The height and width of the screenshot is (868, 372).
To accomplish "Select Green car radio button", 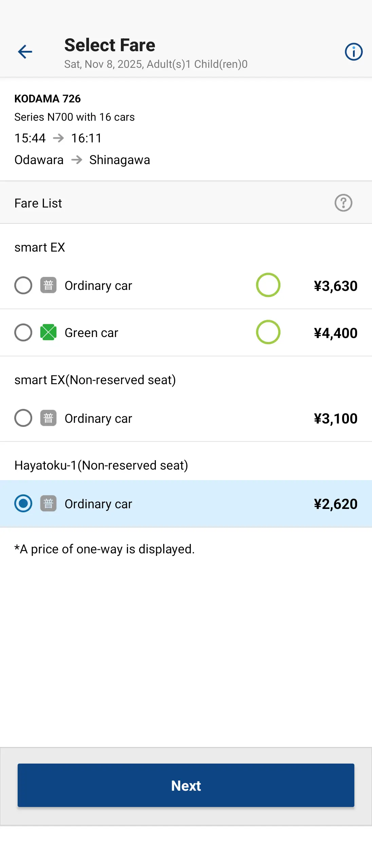I will click(23, 332).
